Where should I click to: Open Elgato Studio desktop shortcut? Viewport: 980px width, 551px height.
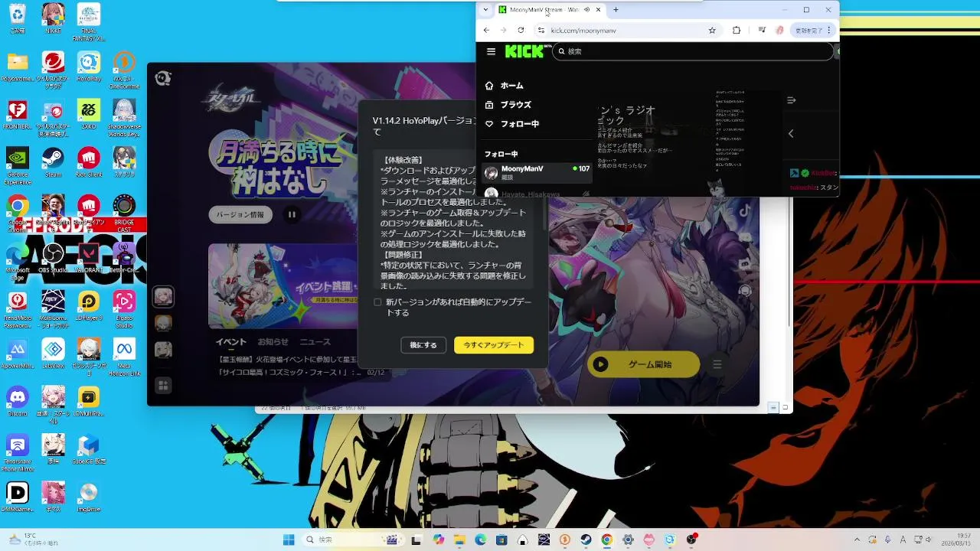click(124, 309)
